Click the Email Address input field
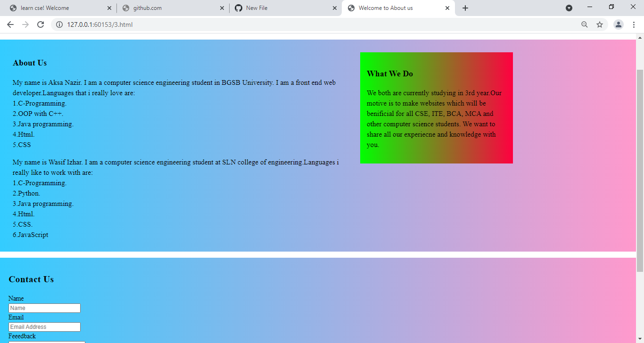Viewport: 644px width, 343px height. 44,327
